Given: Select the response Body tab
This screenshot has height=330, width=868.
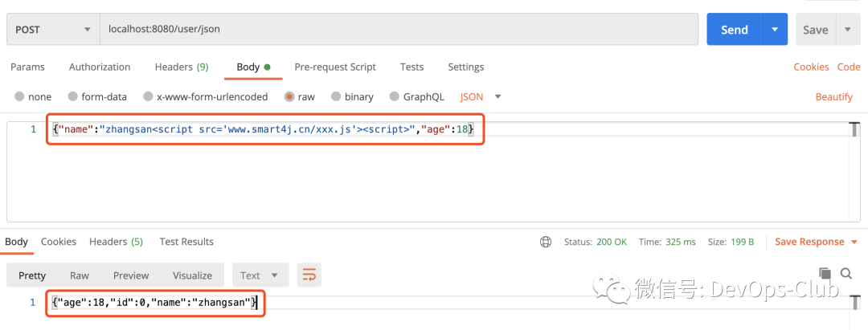Looking at the screenshot, I should coord(16,242).
